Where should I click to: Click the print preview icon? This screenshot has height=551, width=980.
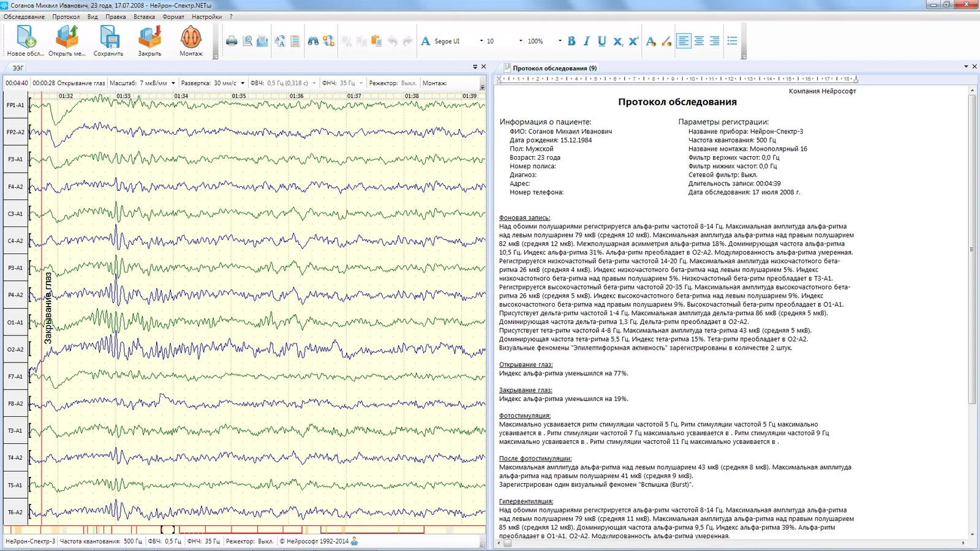(x=247, y=41)
